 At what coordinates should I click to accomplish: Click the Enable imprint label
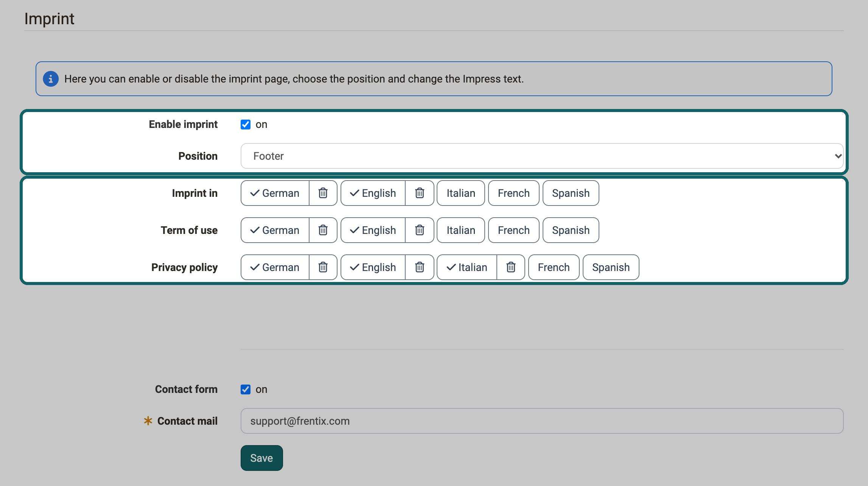coord(183,125)
